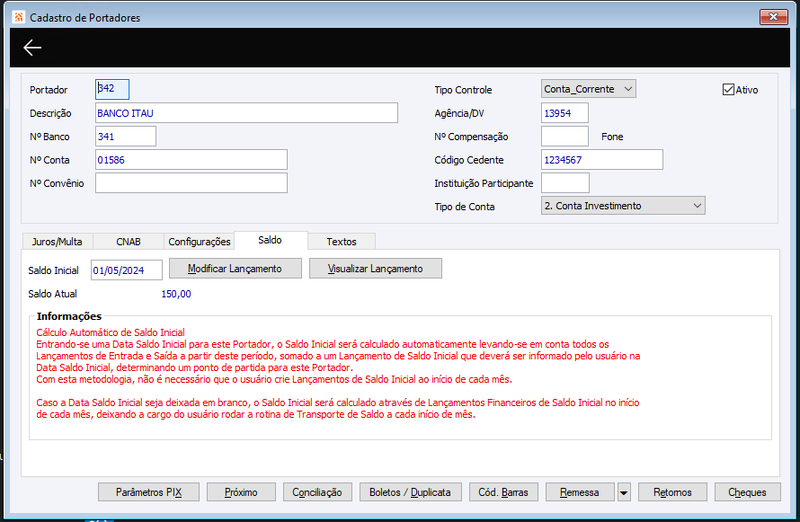
Task: Switch to the CNAB tab
Action: tap(129, 242)
